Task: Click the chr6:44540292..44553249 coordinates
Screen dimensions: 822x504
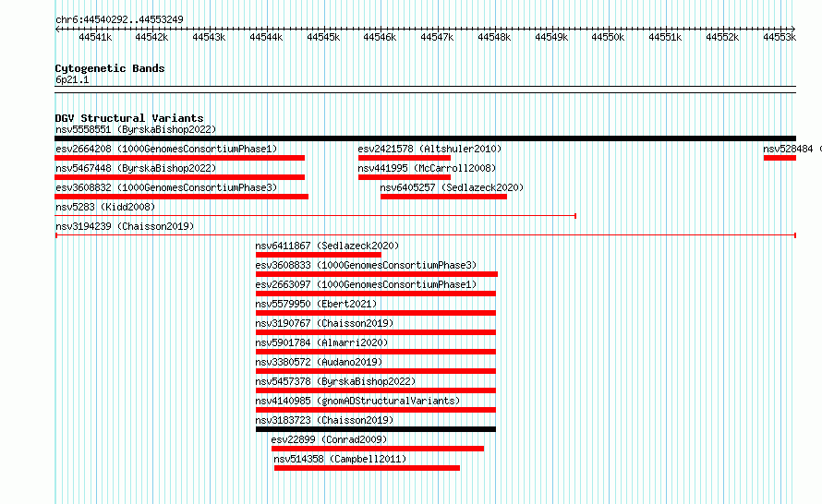Action: coord(119,19)
